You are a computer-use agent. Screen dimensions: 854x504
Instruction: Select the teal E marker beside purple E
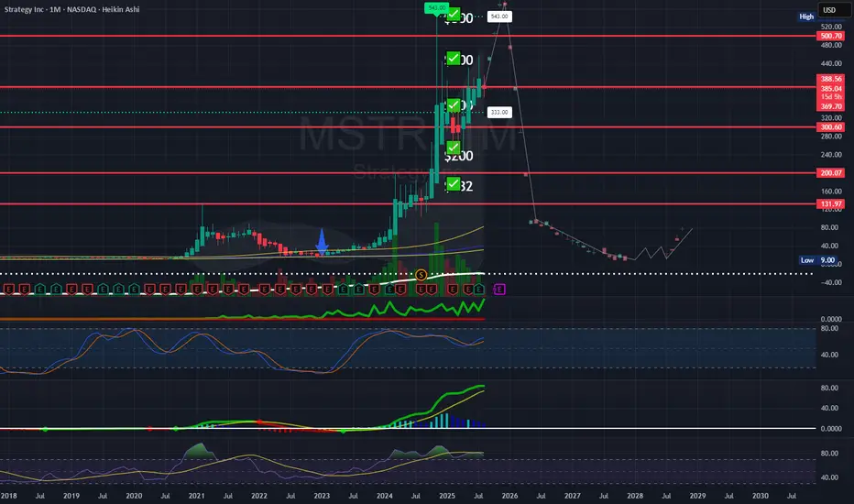[478, 289]
